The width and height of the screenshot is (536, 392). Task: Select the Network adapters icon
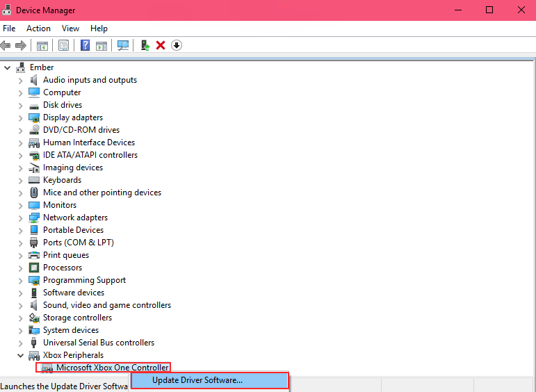[34, 218]
